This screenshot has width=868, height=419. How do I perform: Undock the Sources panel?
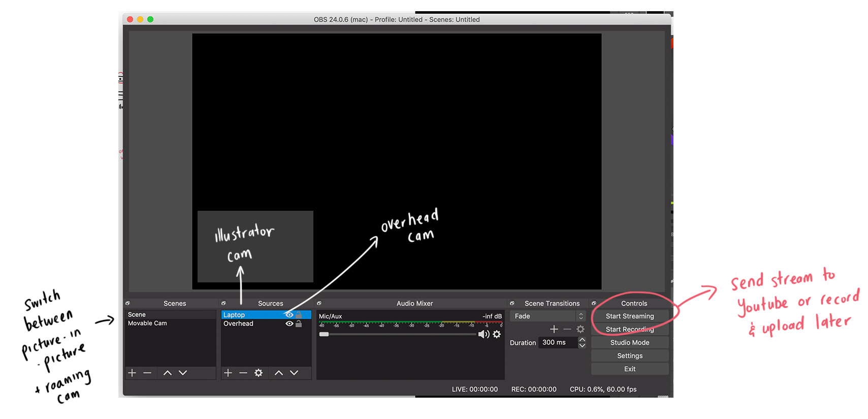223,303
